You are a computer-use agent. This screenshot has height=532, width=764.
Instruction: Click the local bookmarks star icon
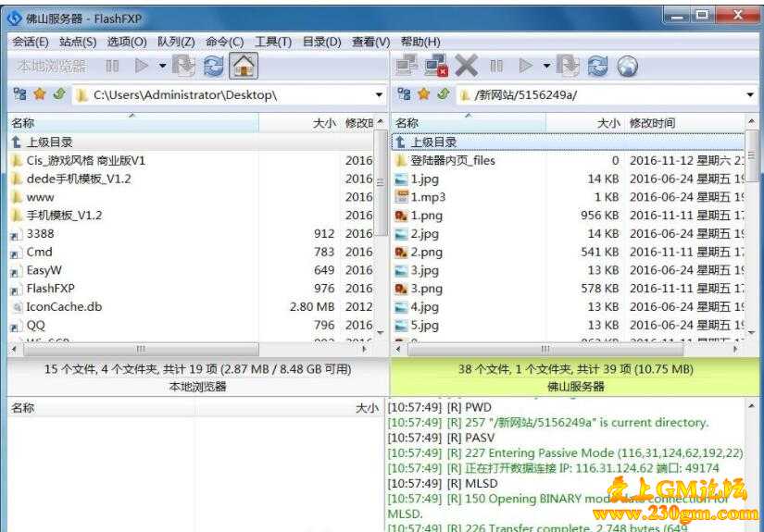tap(40, 94)
